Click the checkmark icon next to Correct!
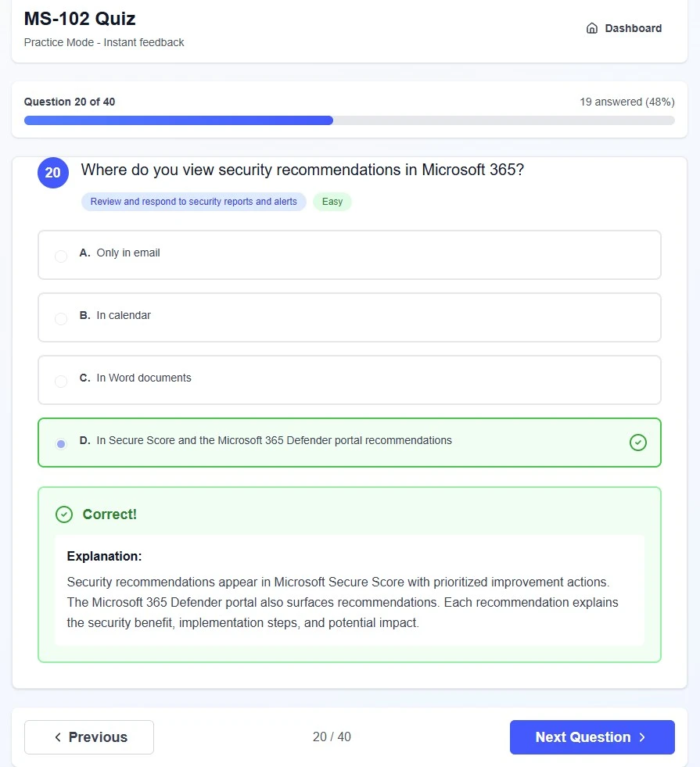 coord(64,514)
